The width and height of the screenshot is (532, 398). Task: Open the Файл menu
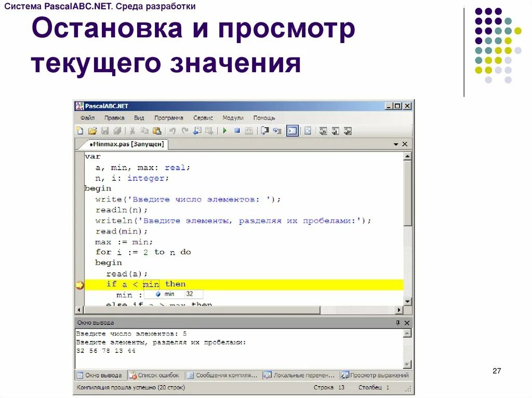coord(87,118)
